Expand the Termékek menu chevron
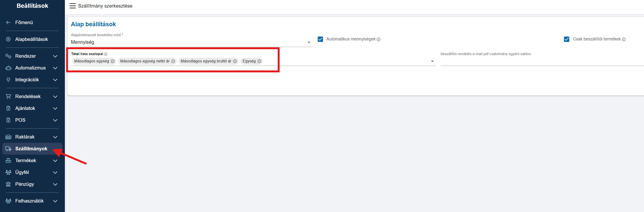 pyautogui.click(x=55, y=161)
